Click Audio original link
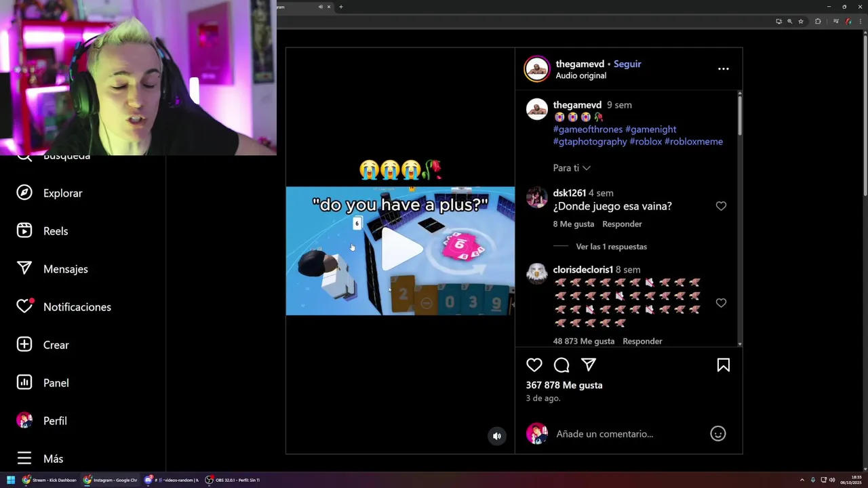The width and height of the screenshot is (868, 488). click(581, 76)
